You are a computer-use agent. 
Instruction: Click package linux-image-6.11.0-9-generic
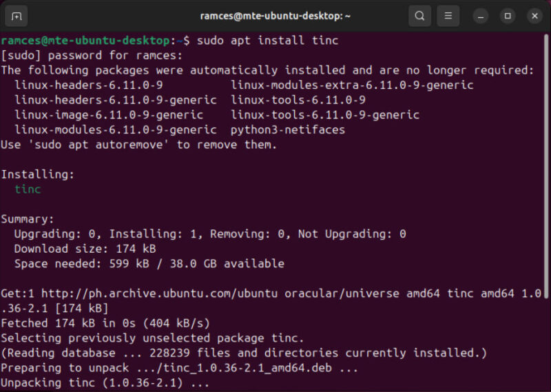(109, 114)
